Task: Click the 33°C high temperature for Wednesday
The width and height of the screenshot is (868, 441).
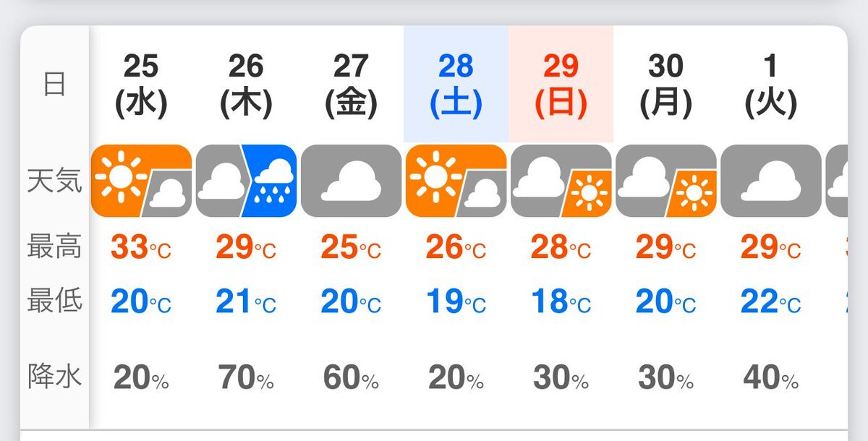Action: point(141,248)
